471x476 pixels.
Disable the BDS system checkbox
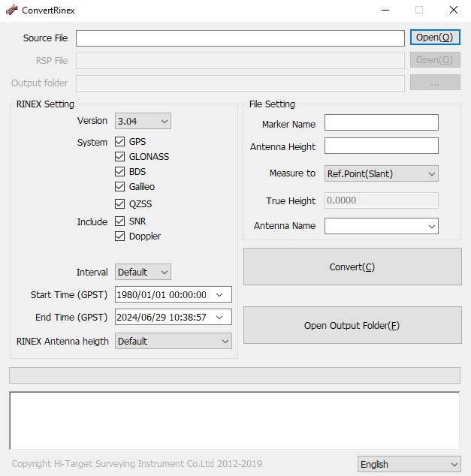120,172
